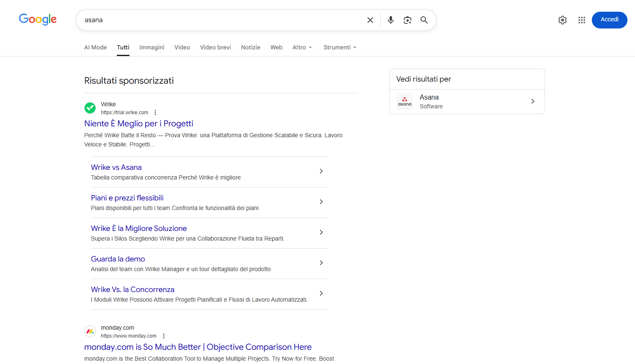Expand the Guarda la demo sitelink chevron
The height and width of the screenshot is (364, 635).
(321, 263)
